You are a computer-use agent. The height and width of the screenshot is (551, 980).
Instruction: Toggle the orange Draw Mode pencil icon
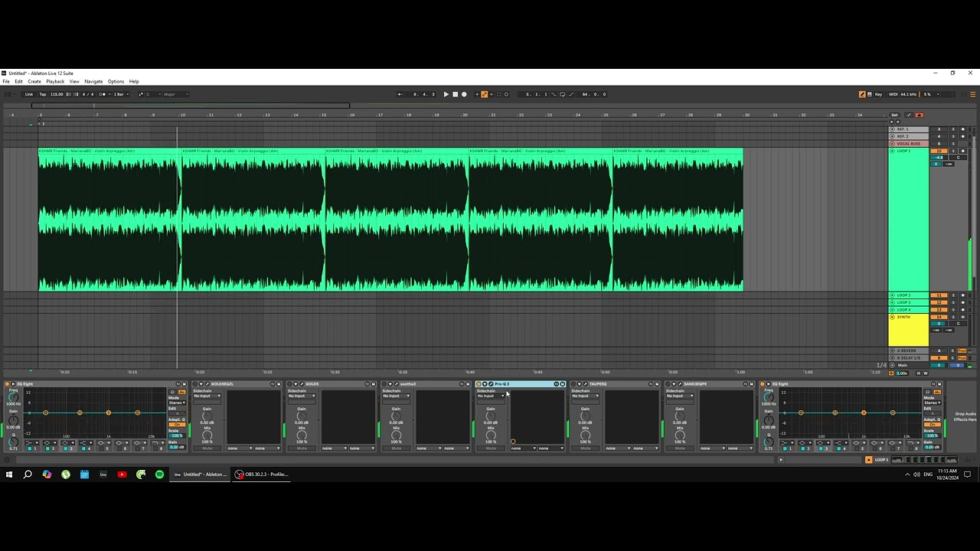tap(862, 94)
